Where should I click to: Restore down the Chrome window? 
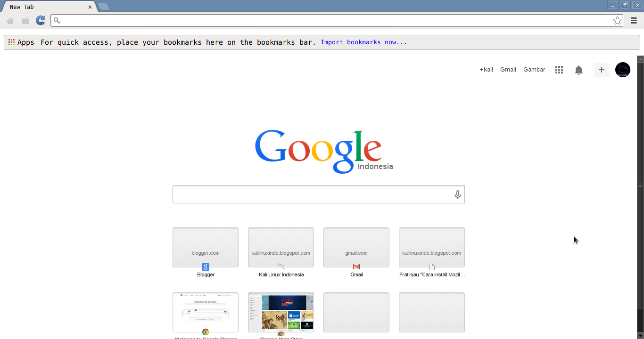click(625, 5)
